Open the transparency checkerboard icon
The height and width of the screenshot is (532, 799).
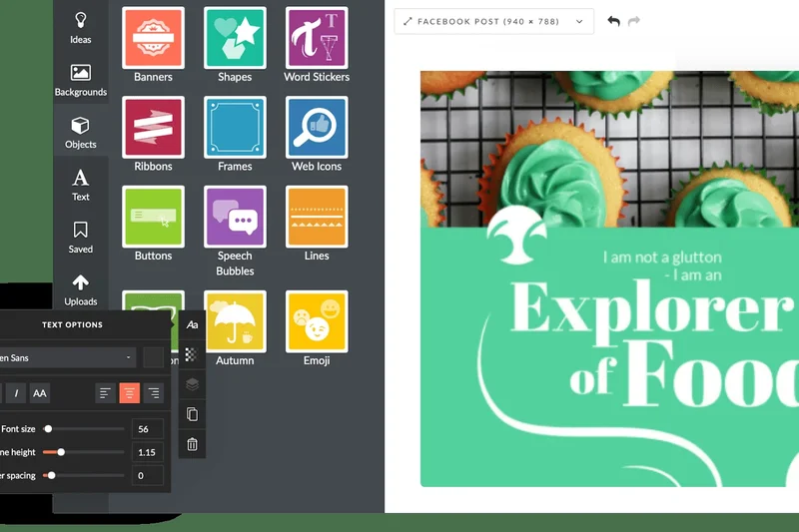click(x=193, y=354)
